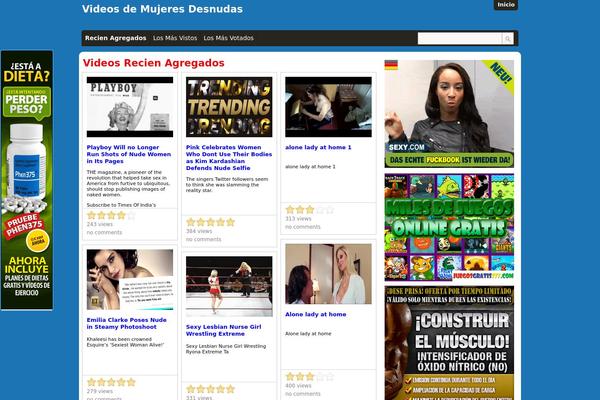Viewport: 600px width, 400px height.
Task: Open the wrestling ring video thumbnail
Action: pyautogui.click(x=229, y=286)
